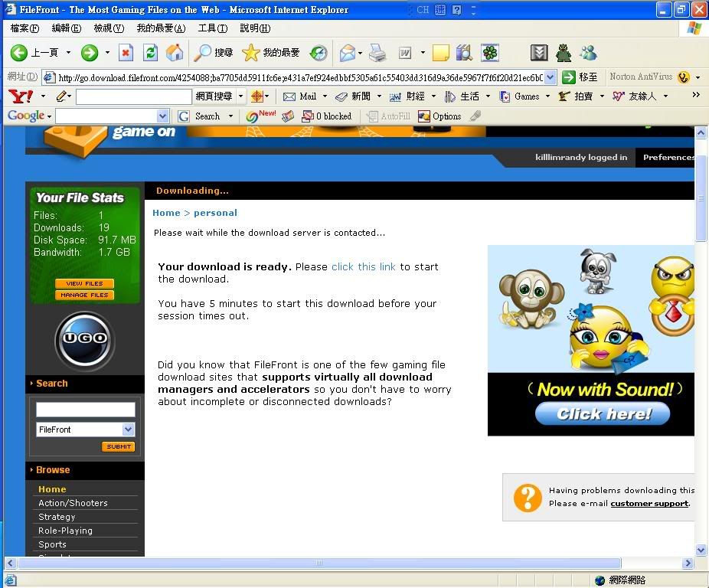Click the 'click this link' download link
Screen dimensions: 709x588
click(x=364, y=267)
